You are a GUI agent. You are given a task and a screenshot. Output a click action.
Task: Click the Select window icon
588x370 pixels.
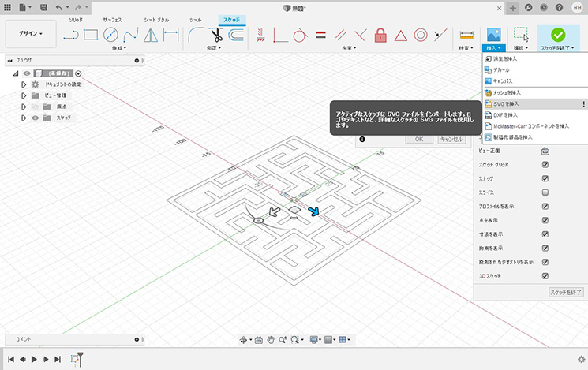point(521,35)
